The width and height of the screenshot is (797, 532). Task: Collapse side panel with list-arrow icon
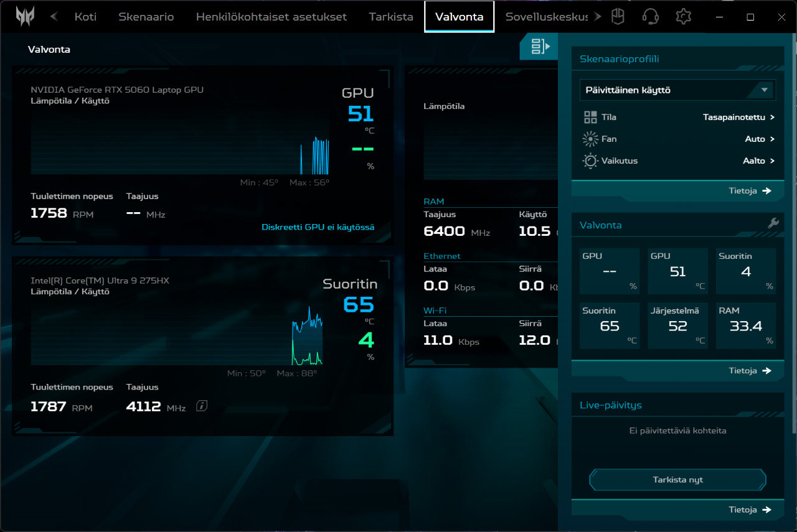click(x=540, y=46)
